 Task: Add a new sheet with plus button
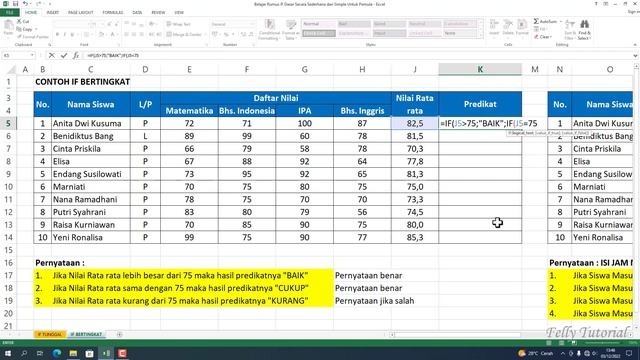click(120, 334)
